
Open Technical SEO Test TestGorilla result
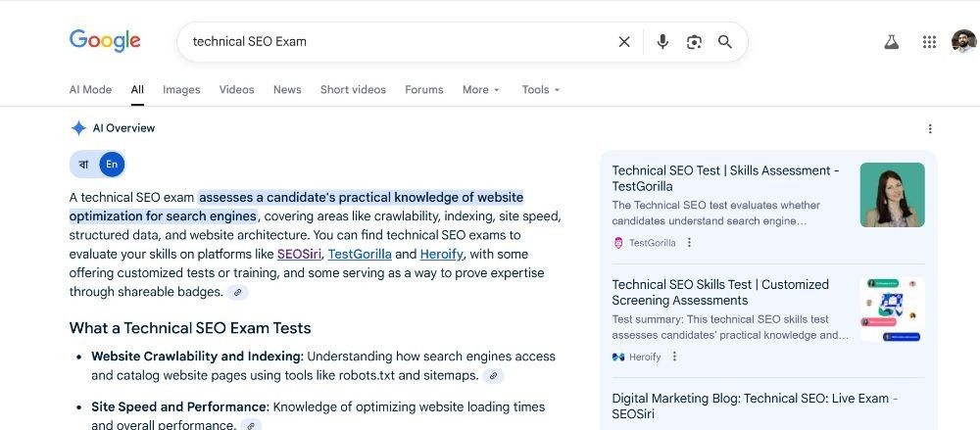[725, 178]
